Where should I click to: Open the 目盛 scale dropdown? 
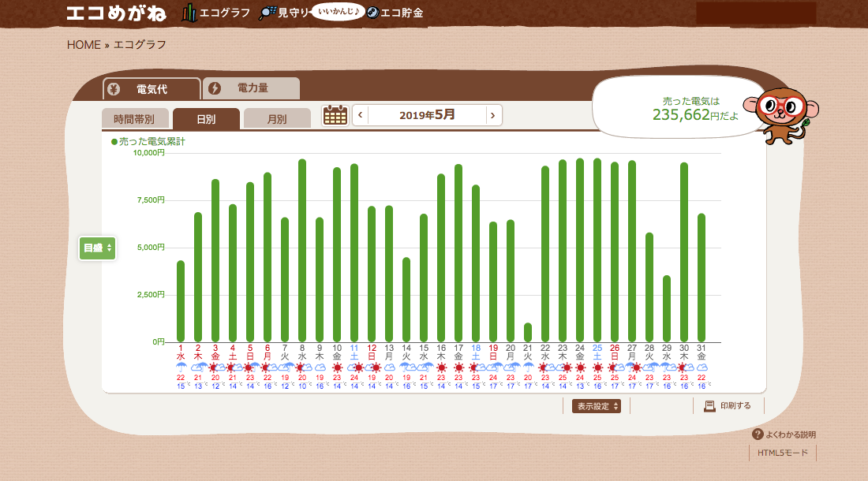coord(97,248)
